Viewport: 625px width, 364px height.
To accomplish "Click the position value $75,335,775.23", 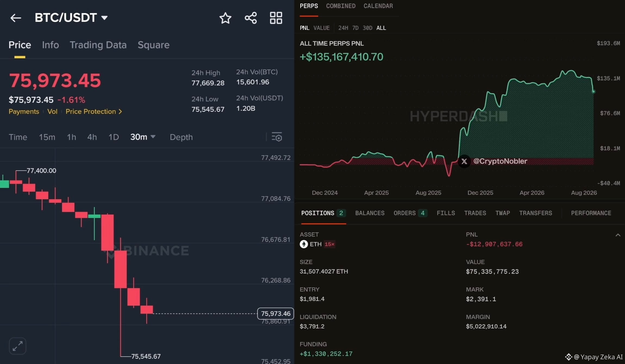I will [x=492, y=272].
